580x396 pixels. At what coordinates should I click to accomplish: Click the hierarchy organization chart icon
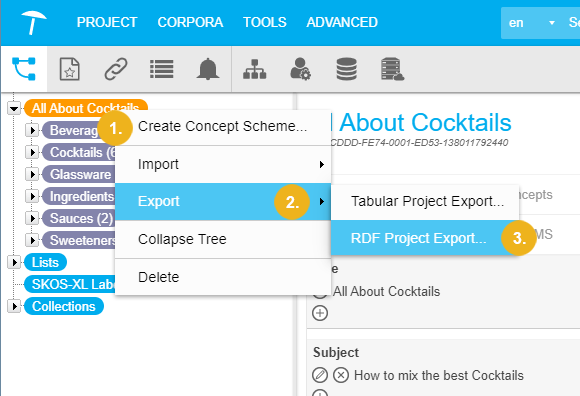point(254,69)
